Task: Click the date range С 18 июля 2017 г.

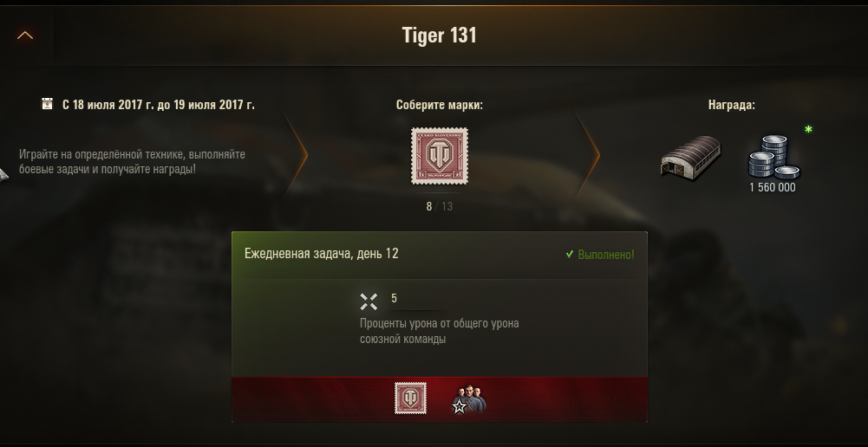Action: click(108, 105)
